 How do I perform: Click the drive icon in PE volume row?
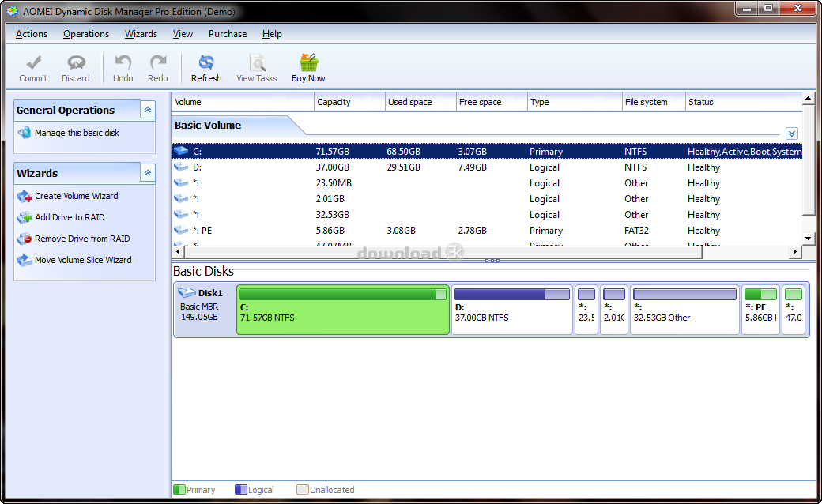[x=181, y=230]
